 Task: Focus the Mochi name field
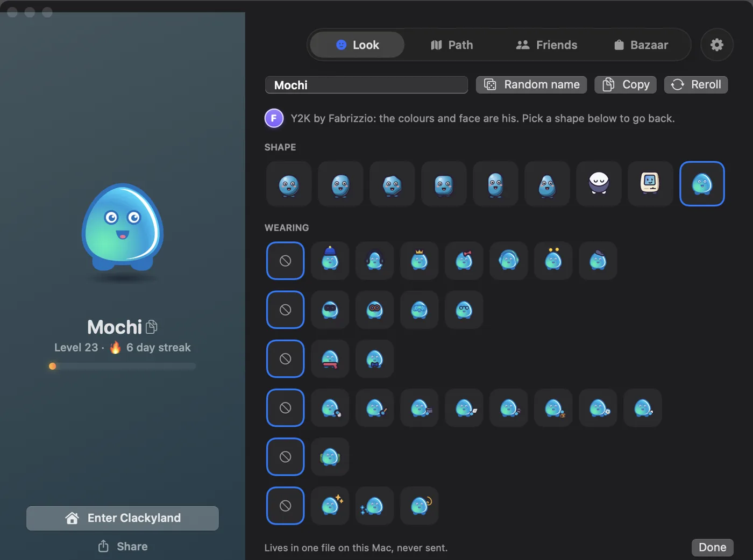coord(366,85)
